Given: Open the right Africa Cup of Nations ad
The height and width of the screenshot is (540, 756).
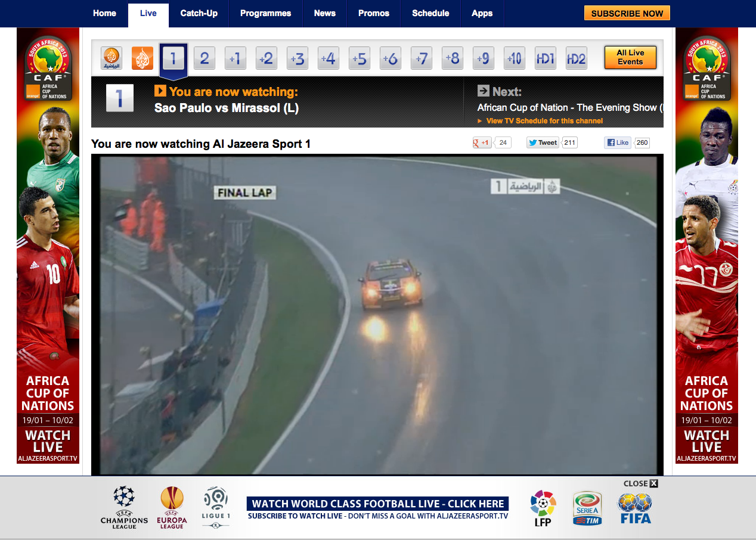Looking at the screenshot, I should click(x=707, y=246).
